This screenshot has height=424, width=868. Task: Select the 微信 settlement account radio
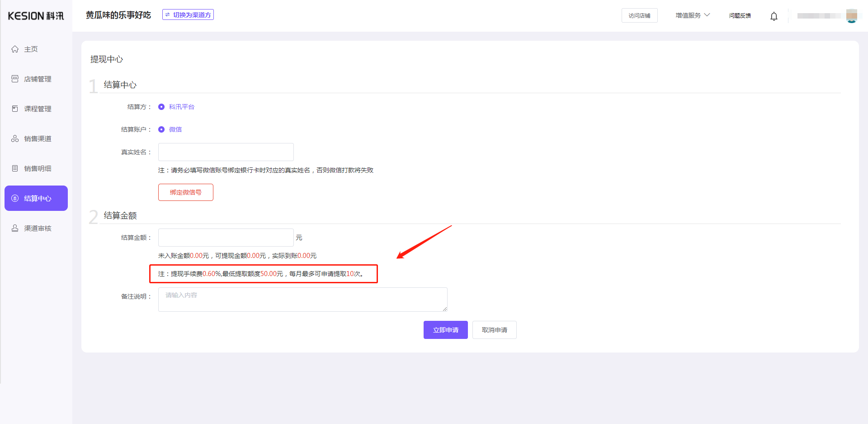click(x=161, y=130)
